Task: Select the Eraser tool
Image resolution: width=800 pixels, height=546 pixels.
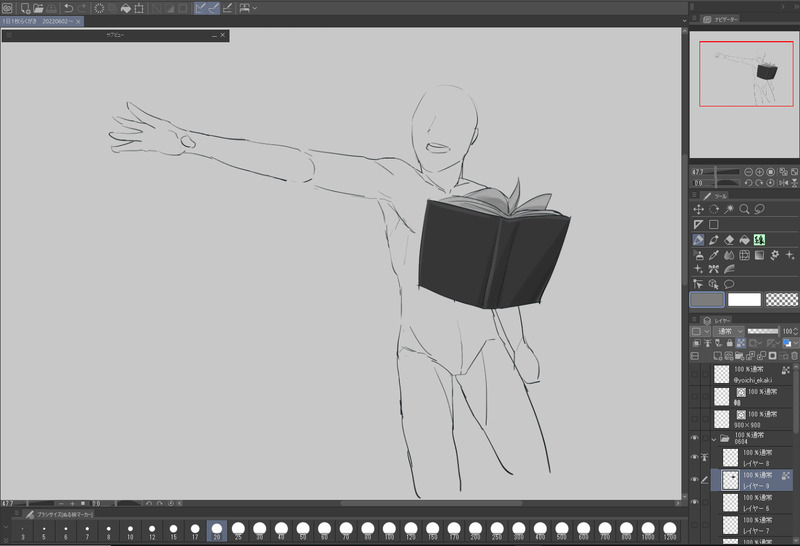Action: (729, 240)
